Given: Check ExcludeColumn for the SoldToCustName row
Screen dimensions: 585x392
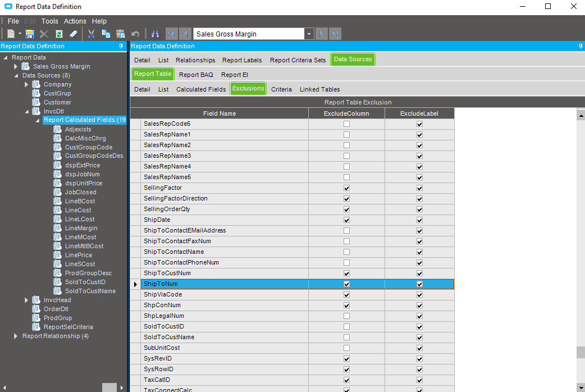Looking at the screenshot, I should (x=346, y=338).
